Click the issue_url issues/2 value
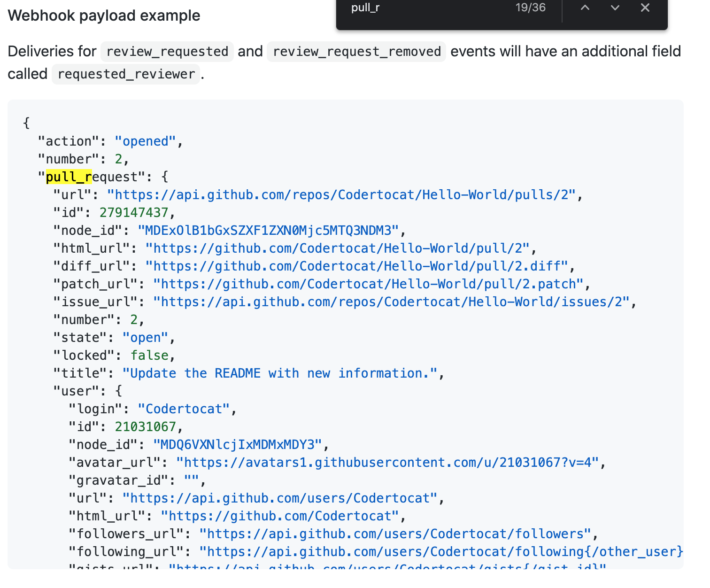The width and height of the screenshot is (710, 588). (392, 302)
